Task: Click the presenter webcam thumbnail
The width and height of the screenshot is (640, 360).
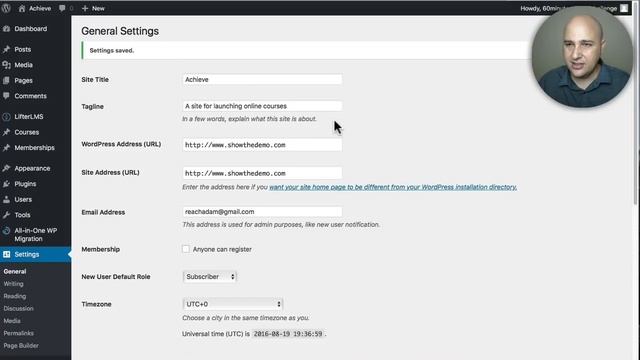Action: pos(582,56)
